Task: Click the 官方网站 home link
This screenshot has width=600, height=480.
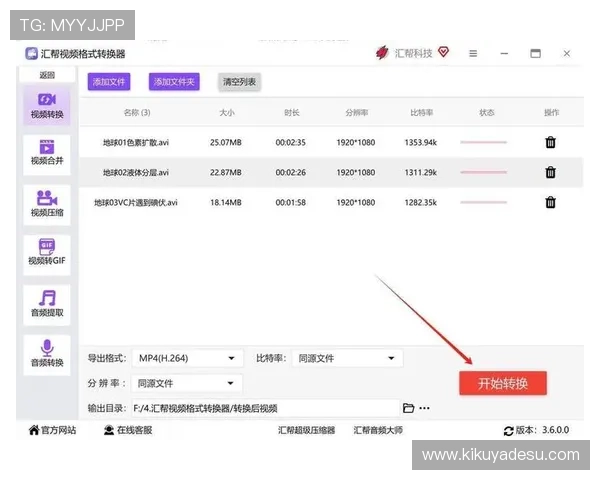Action: pos(52,430)
